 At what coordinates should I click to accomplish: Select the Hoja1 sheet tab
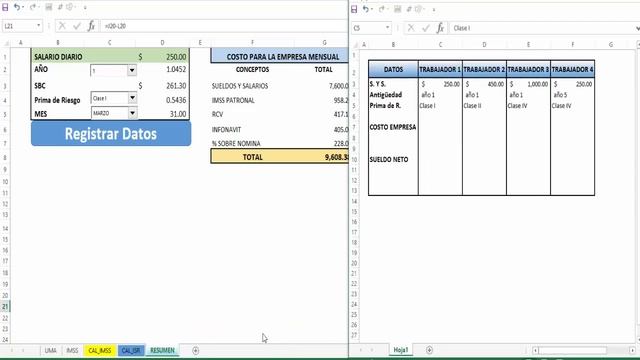[400, 350]
